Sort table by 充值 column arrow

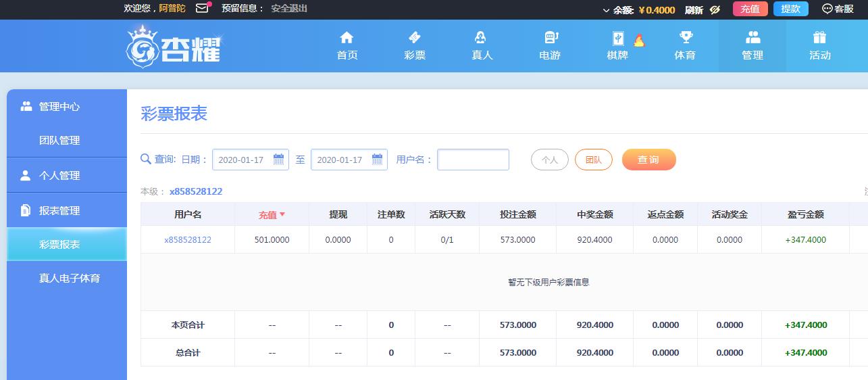click(282, 214)
